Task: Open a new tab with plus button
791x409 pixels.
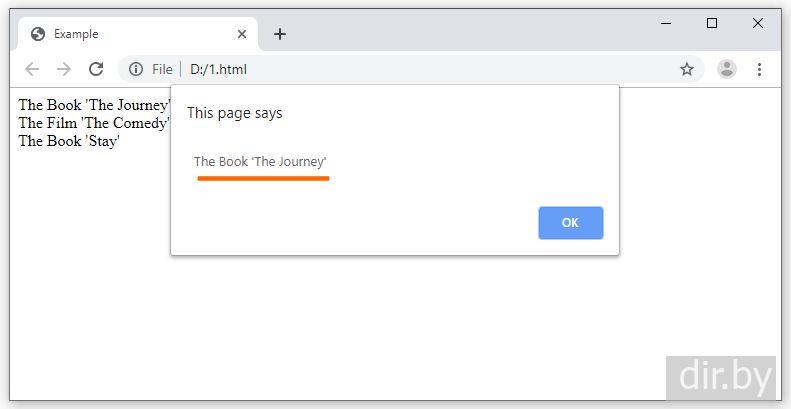Action: pos(280,34)
